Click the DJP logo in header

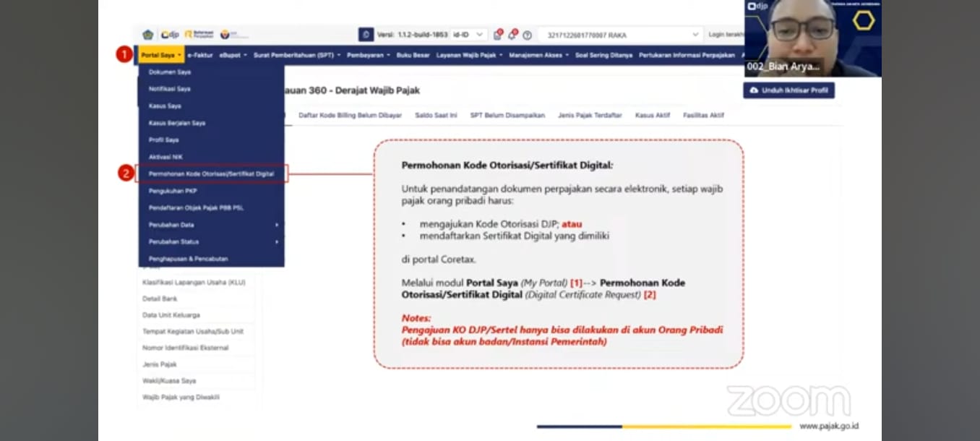click(x=170, y=35)
